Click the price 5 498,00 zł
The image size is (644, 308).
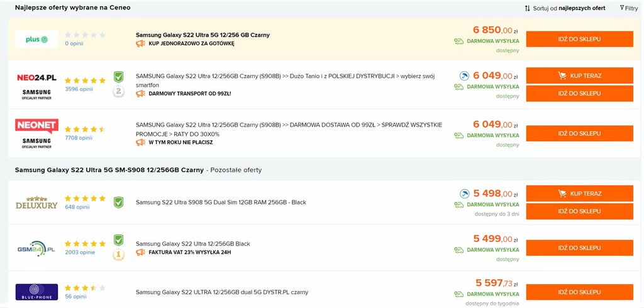[496, 193]
